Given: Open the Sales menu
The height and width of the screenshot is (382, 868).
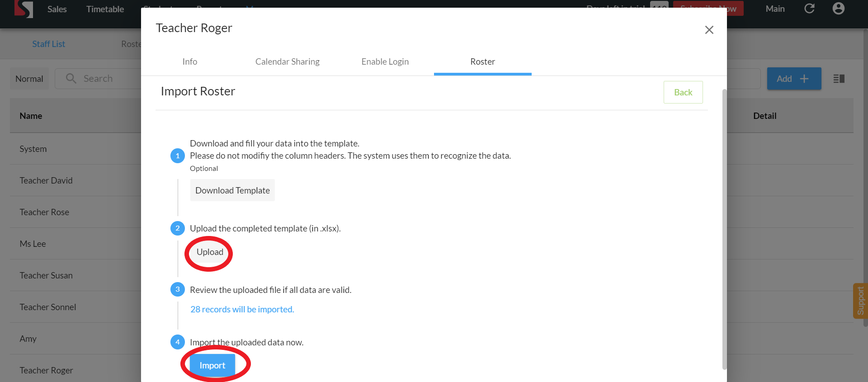Looking at the screenshot, I should (57, 9).
